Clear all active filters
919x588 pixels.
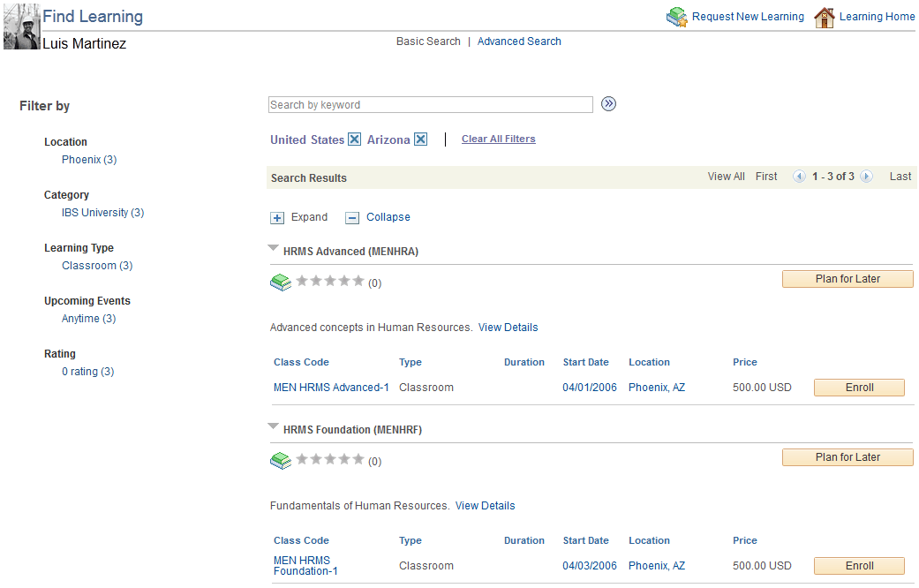(498, 139)
